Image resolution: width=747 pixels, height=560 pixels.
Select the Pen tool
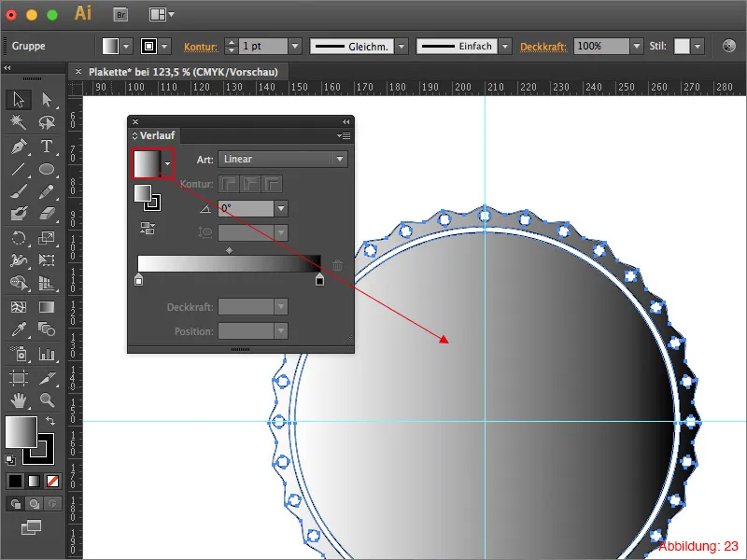pyautogui.click(x=19, y=147)
